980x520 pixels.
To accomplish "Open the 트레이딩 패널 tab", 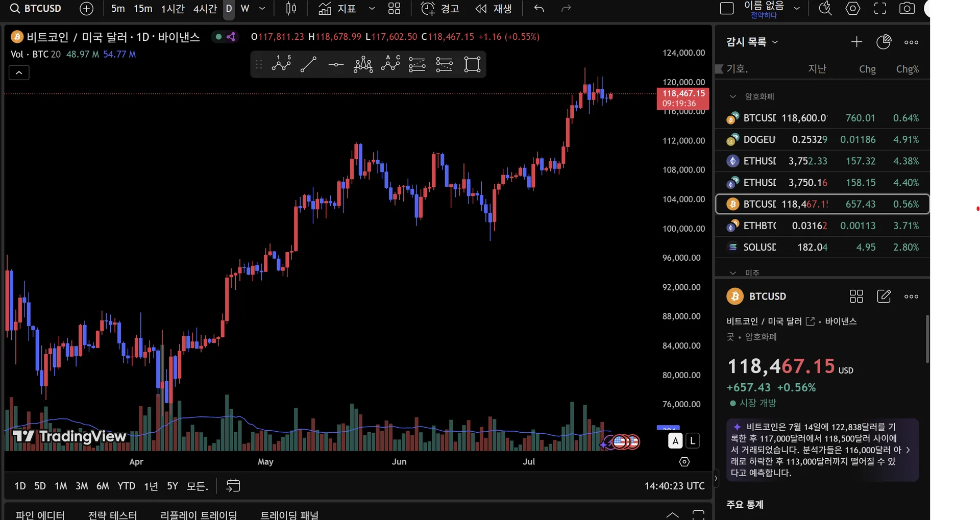I will 289,514.
